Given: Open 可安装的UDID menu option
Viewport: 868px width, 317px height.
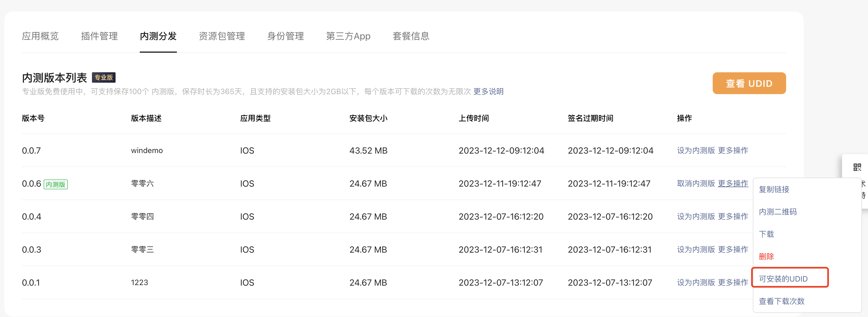Looking at the screenshot, I should coord(783,279).
